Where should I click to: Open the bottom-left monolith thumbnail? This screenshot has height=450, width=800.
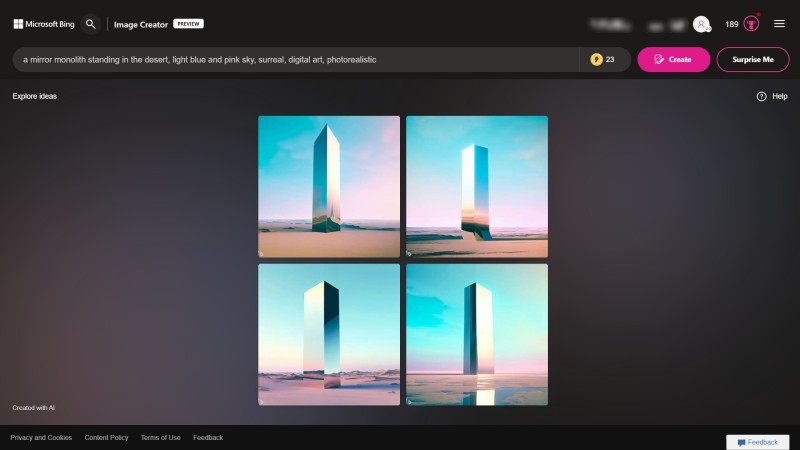pyautogui.click(x=329, y=335)
